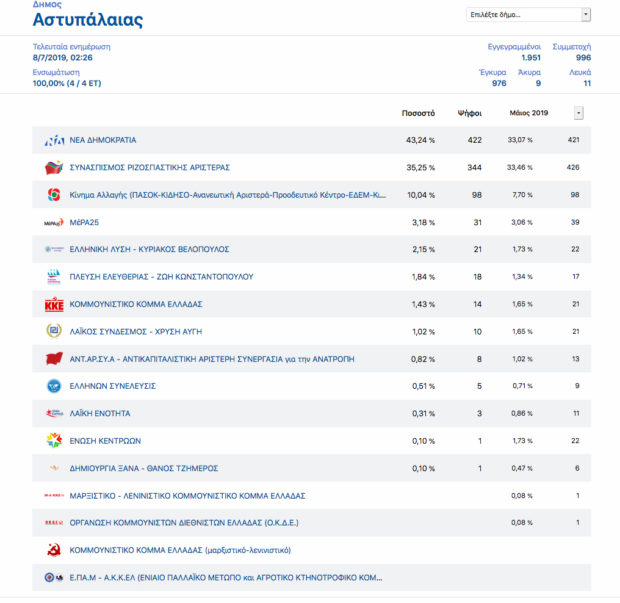Open the ΝΕΑ ΔΗΜΟΚΡΑΤΙΑ party link
Viewport: 620px width, 603px height.
pyautogui.click(x=103, y=140)
